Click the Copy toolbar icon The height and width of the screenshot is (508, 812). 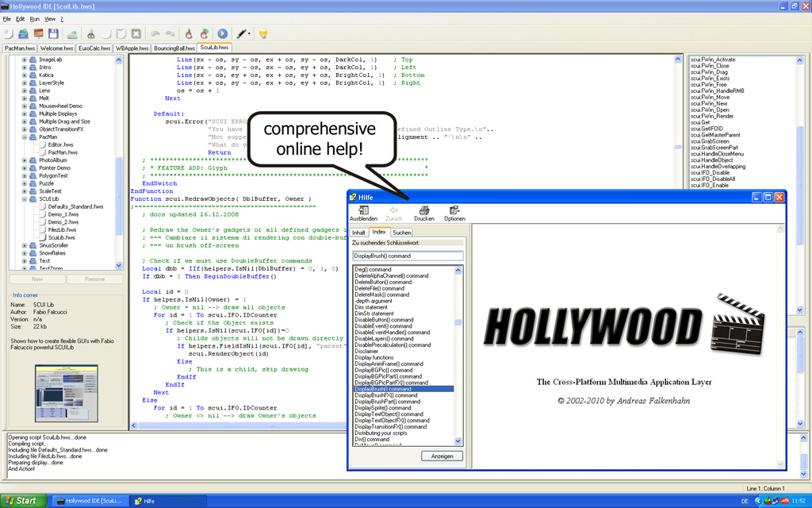pos(106,33)
